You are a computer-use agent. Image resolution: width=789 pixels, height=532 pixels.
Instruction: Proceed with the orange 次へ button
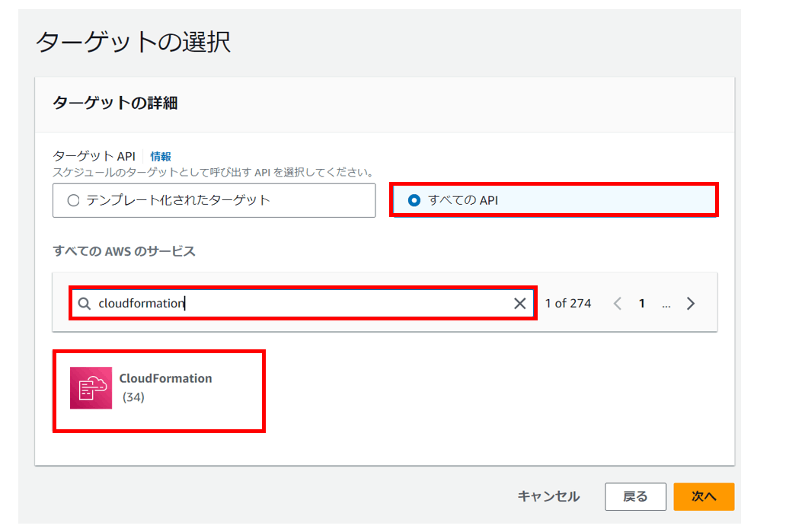point(704,496)
